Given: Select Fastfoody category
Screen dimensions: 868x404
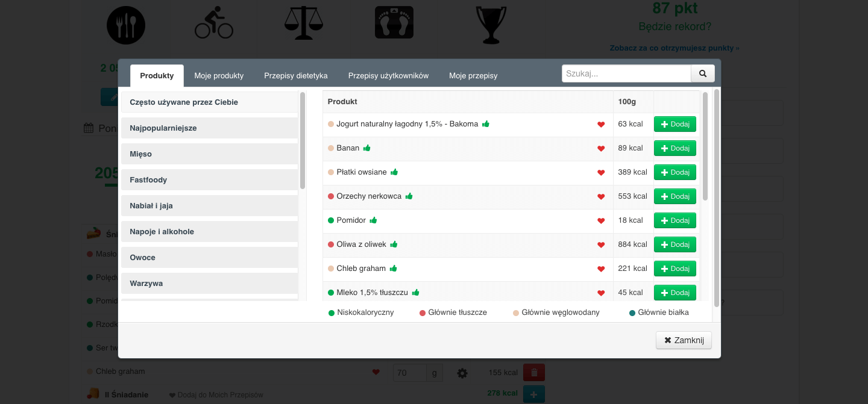Looking at the screenshot, I should point(210,180).
